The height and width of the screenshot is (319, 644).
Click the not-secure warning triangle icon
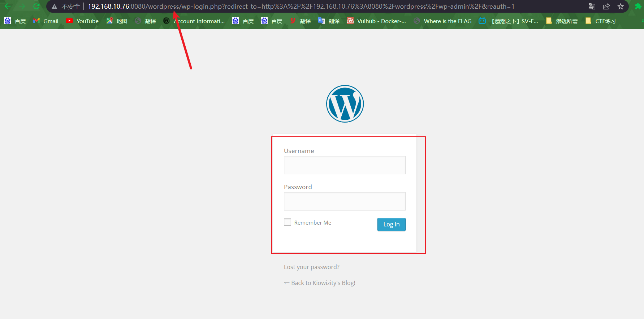pos(55,7)
